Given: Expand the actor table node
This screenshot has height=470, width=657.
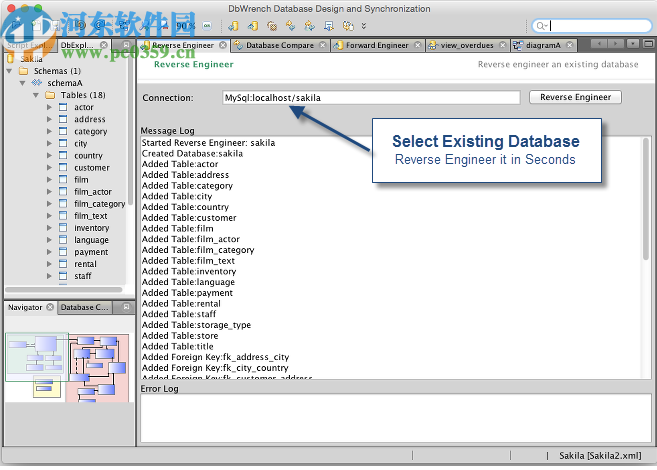Looking at the screenshot, I should coord(49,107).
